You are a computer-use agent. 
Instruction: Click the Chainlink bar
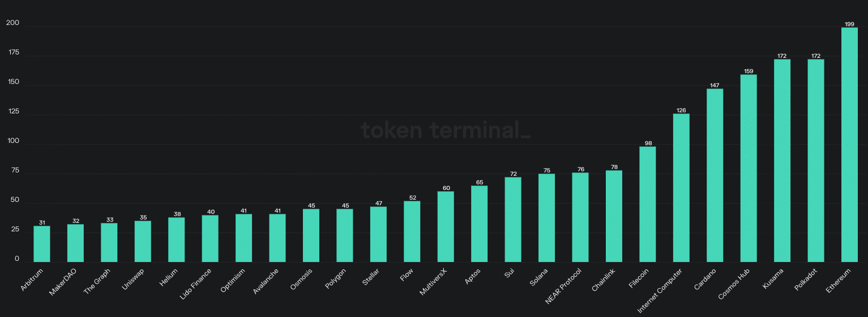614,216
